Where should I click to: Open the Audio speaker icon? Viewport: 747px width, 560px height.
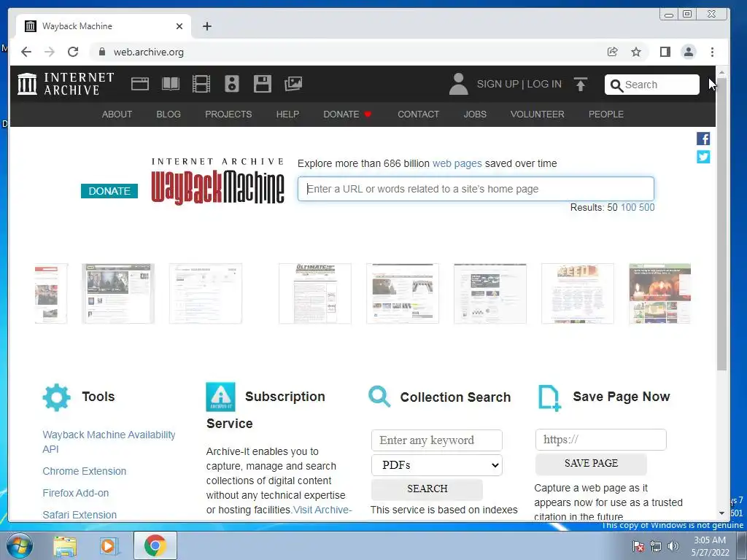click(x=232, y=84)
